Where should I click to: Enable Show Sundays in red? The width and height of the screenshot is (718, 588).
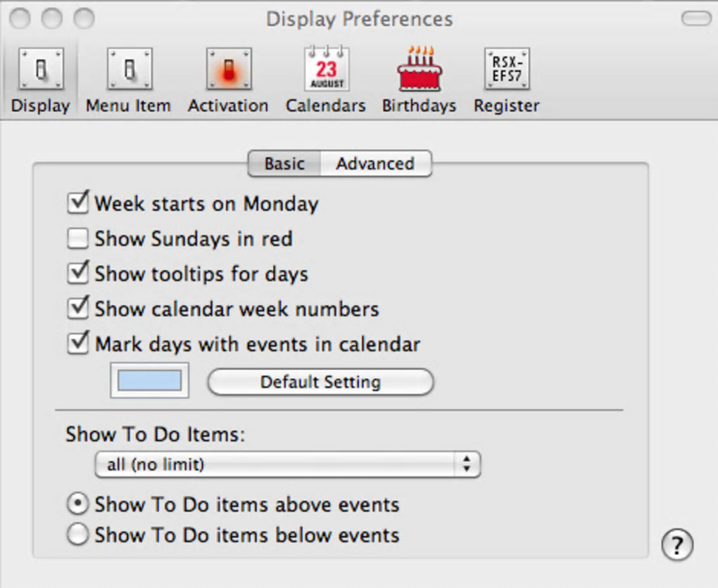tap(77, 239)
